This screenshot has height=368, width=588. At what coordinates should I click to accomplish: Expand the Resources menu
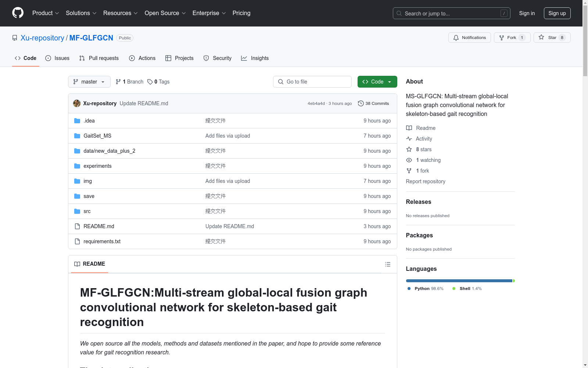[121, 13]
